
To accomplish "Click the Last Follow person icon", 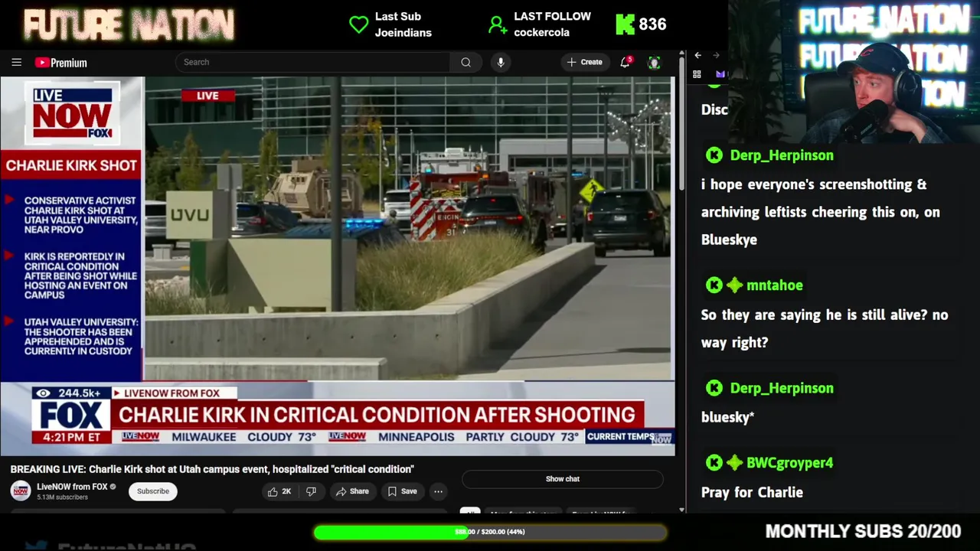I will tap(498, 25).
